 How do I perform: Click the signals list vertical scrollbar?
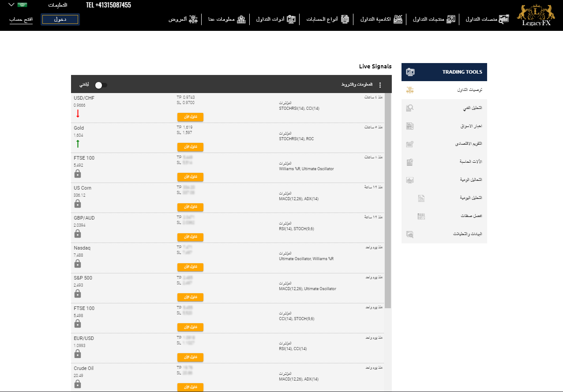click(388, 201)
